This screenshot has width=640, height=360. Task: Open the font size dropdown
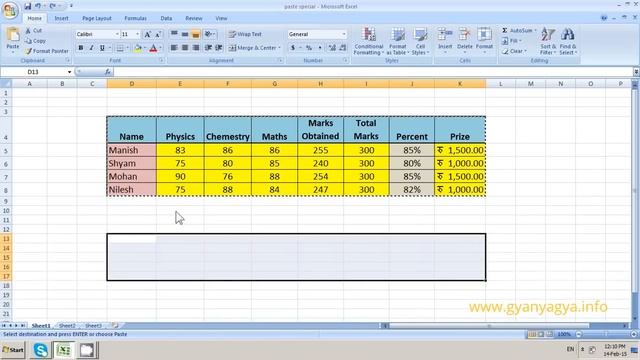138,34
